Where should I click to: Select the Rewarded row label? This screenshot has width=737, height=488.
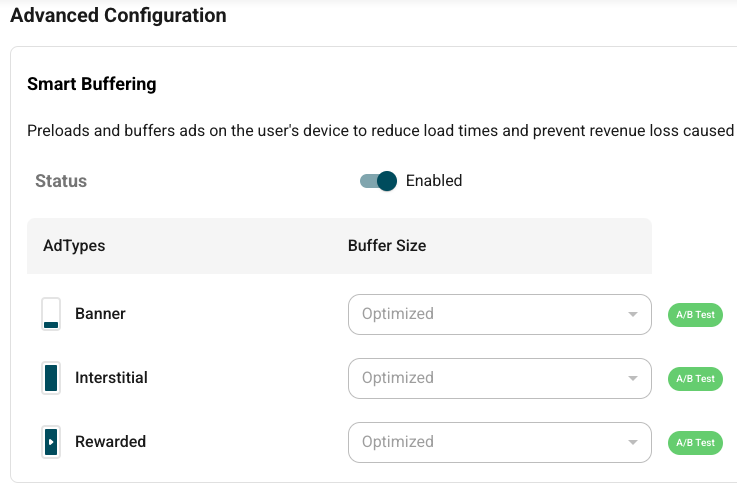pyautogui.click(x=110, y=442)
